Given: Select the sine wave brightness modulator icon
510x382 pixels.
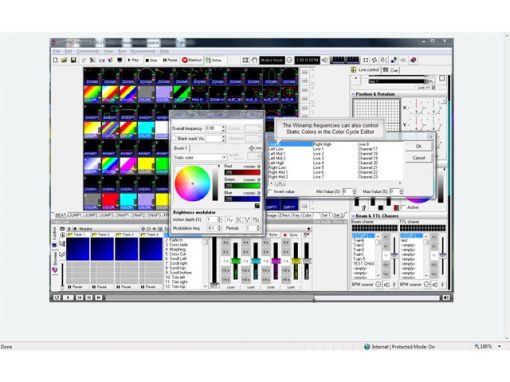Looking at the screenshot, I should pos(230,220).
